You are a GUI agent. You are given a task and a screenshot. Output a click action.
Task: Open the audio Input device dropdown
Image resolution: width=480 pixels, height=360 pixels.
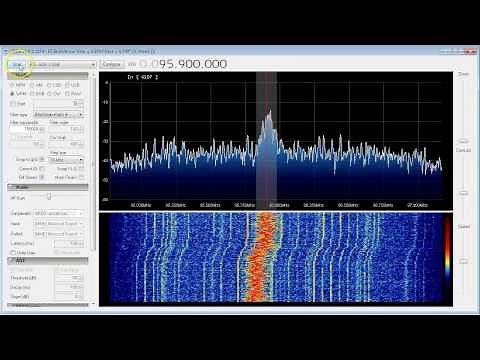[x=58, y=223]
